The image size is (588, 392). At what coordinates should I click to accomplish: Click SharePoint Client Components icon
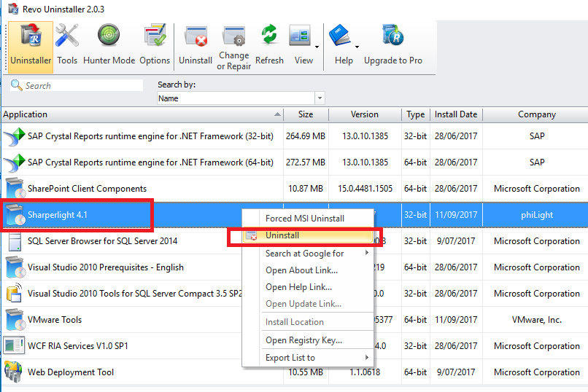(x=15, y=188)
